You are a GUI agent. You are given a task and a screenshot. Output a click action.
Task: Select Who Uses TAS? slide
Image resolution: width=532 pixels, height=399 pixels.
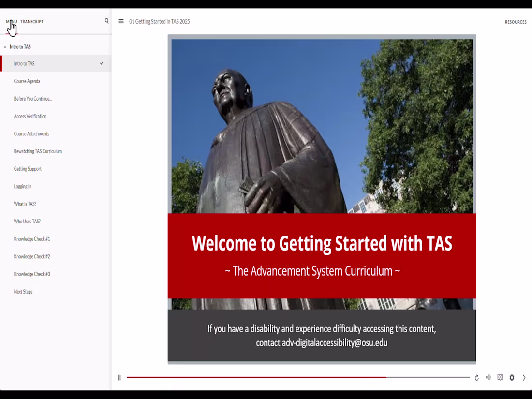pyautogui.click(x=27, y=222)
